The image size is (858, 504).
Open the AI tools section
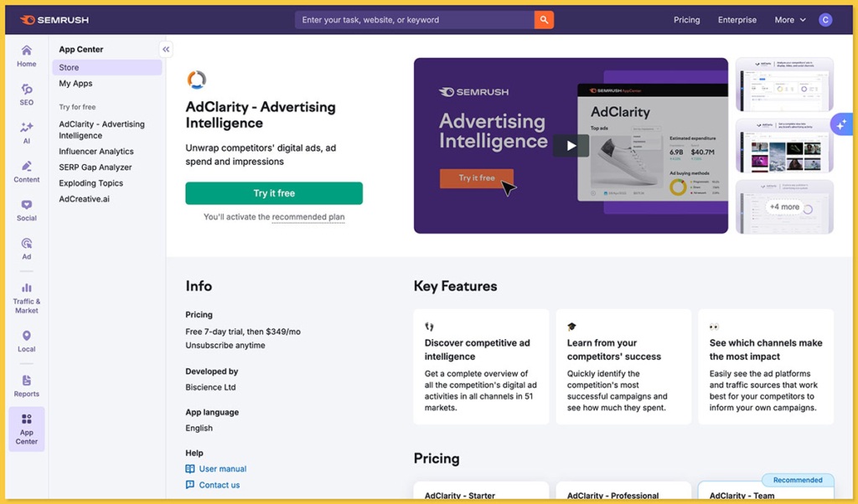[26, 134]
